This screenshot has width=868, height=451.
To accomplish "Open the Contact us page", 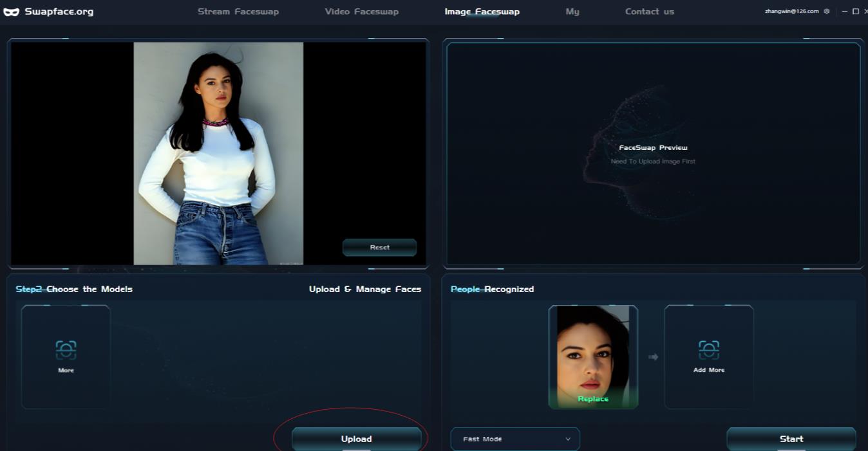I will (649, 12).
